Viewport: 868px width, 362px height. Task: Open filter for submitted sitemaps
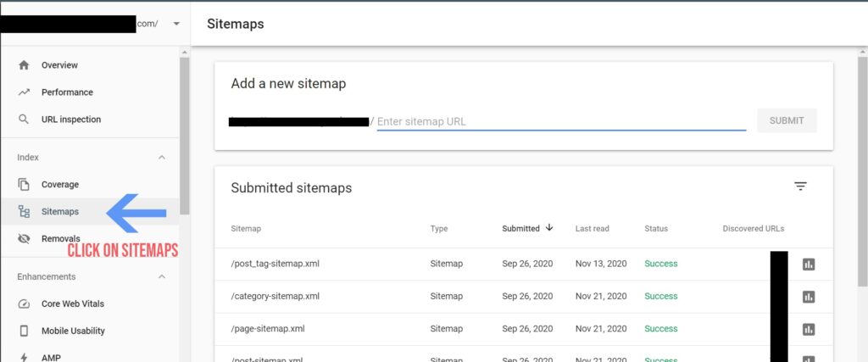[800, 187]
